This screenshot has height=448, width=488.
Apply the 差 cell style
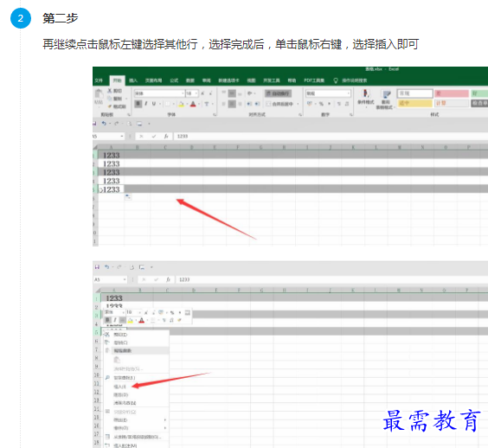[452, 93]
